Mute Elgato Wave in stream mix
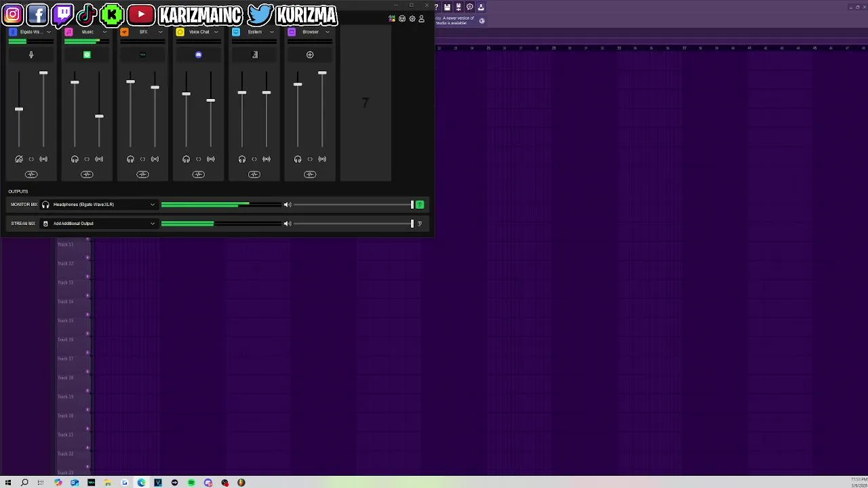The width and height of the screenshot is (868, 488). point(43,159)
